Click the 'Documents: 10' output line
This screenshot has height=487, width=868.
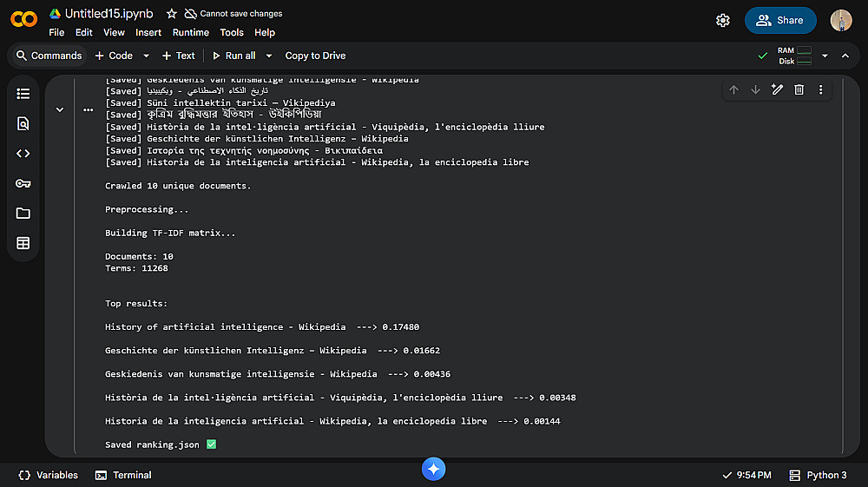point(140,257)
